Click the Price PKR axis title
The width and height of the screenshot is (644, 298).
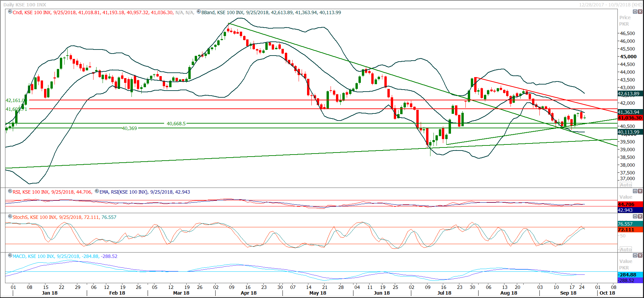tap(625, 21)
